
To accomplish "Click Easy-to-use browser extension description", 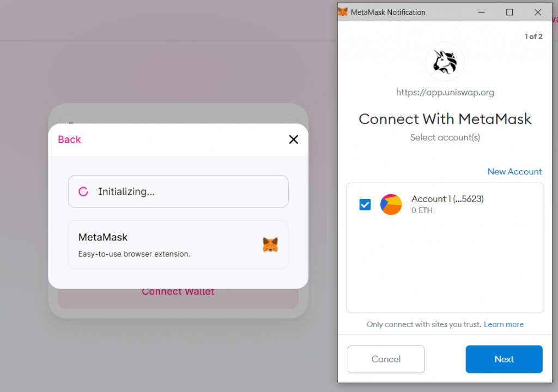I will 134,254.
